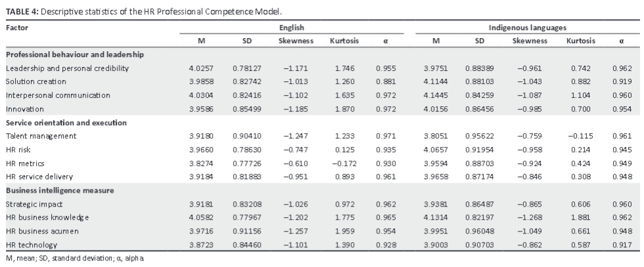Select the 'HR business knowledge' row label
This screenshot has width=644, height=267.
(x=47, y=217)
